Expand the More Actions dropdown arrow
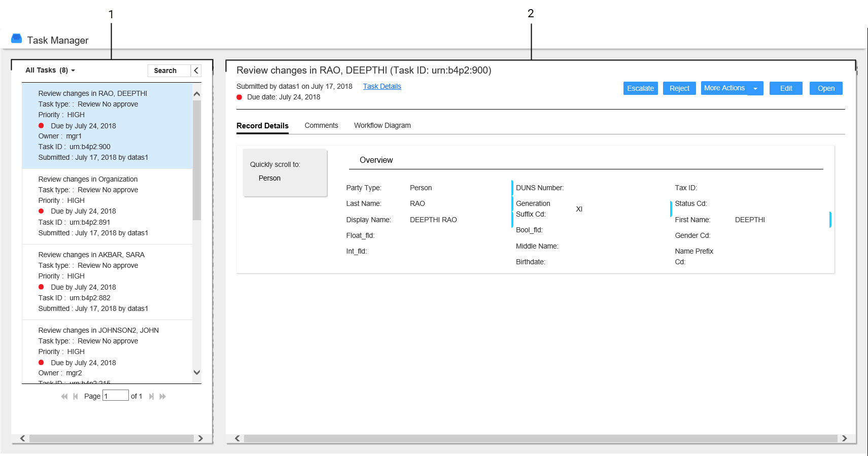 click(x=755, y=88)
